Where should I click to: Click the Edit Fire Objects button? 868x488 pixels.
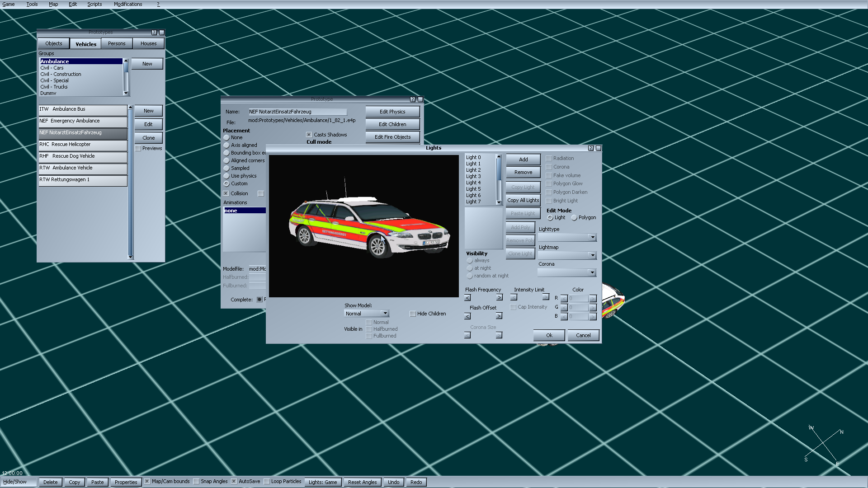pos(392,137)
